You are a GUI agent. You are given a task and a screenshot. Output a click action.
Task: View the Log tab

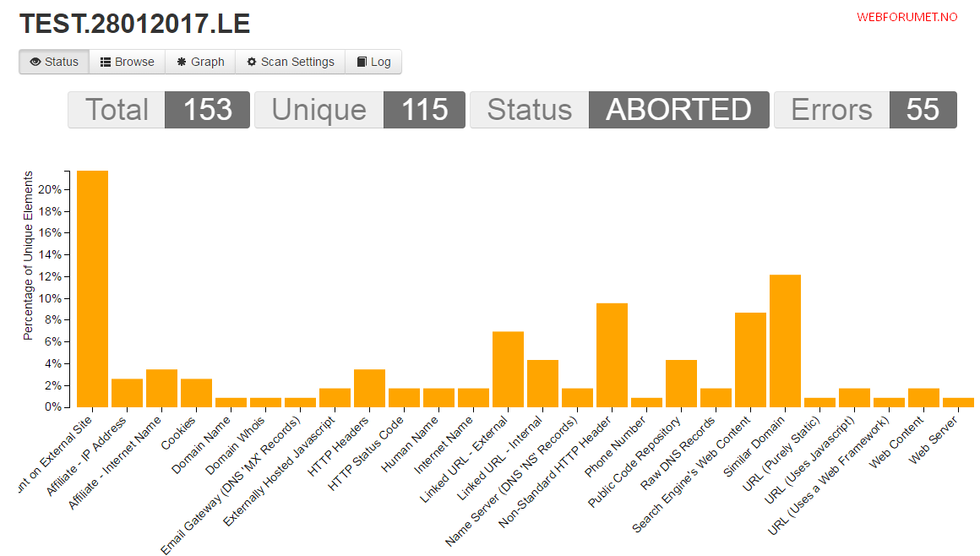click(x=373, y=62)
